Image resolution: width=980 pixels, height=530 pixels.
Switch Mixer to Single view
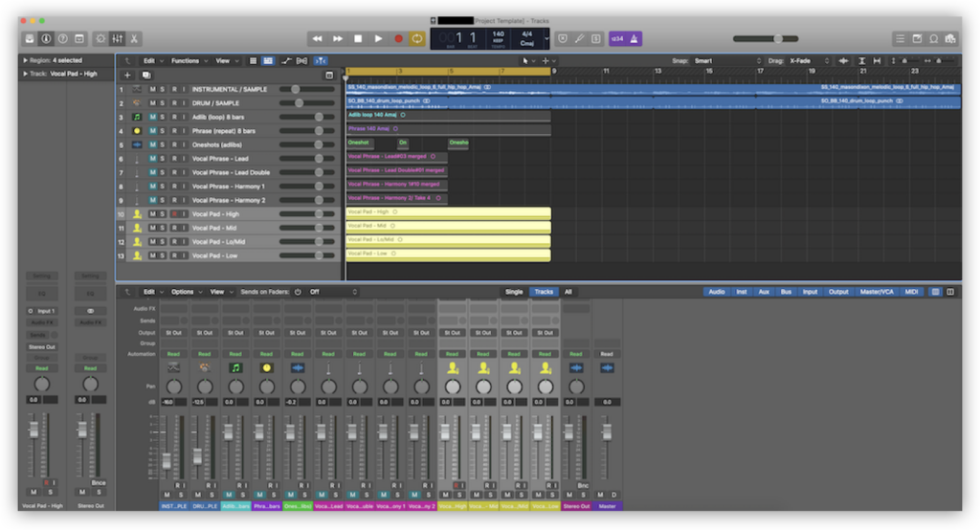click(514, 292)
